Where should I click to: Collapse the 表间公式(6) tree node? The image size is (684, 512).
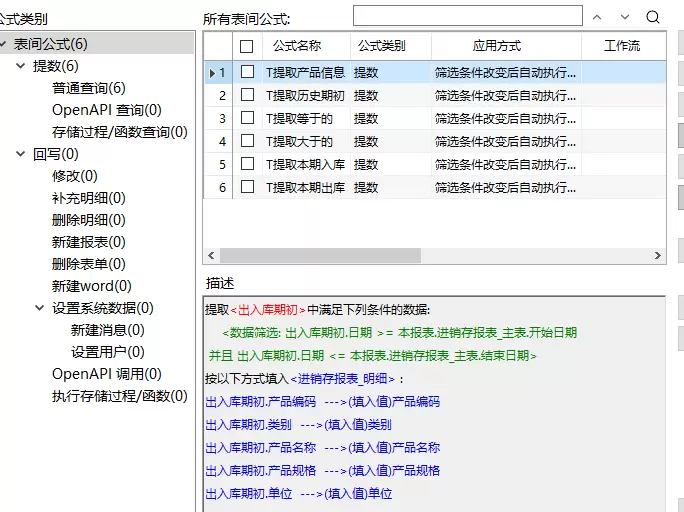[5, 44]
